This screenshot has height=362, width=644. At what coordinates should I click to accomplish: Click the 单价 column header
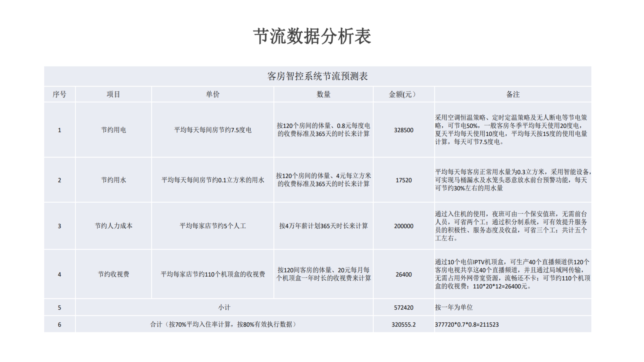pyautogui.click(x=213, y=94)
